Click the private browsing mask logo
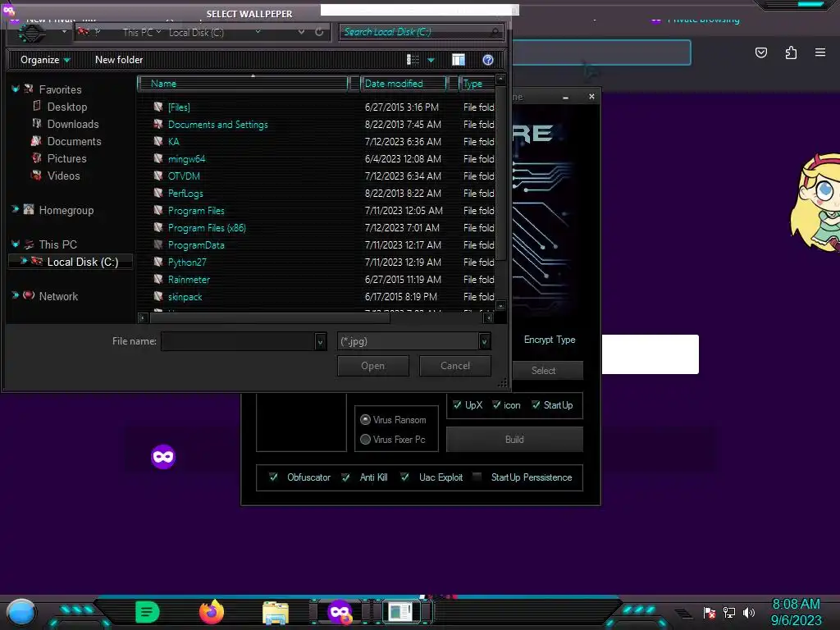The height and width of the screenshot is (630, 840). click(x=163, y=457)
